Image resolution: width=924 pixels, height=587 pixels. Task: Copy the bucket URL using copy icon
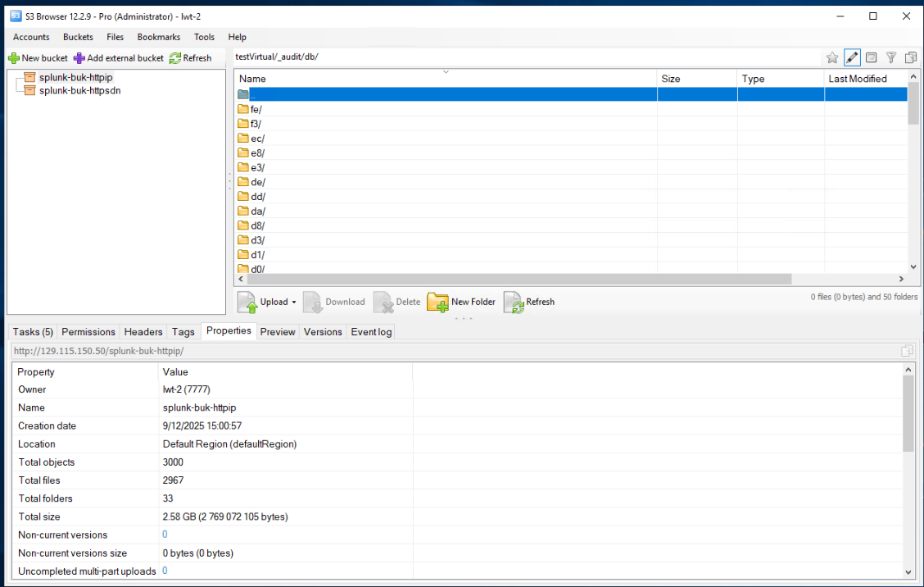coord(907,351)
